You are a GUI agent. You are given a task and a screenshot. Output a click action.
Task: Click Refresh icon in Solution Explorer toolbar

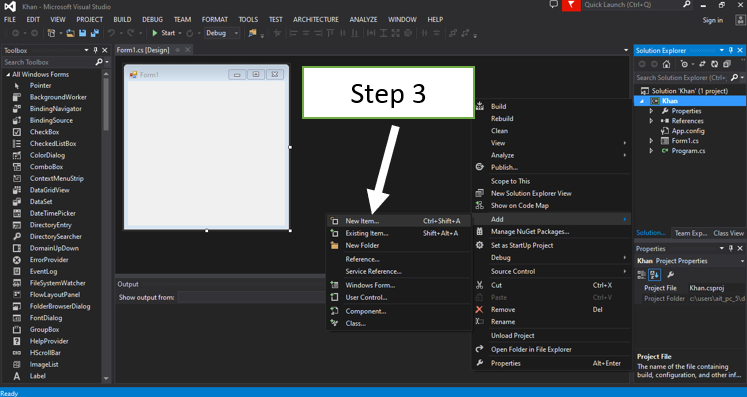pyautogui.click(x=714, y=64)
